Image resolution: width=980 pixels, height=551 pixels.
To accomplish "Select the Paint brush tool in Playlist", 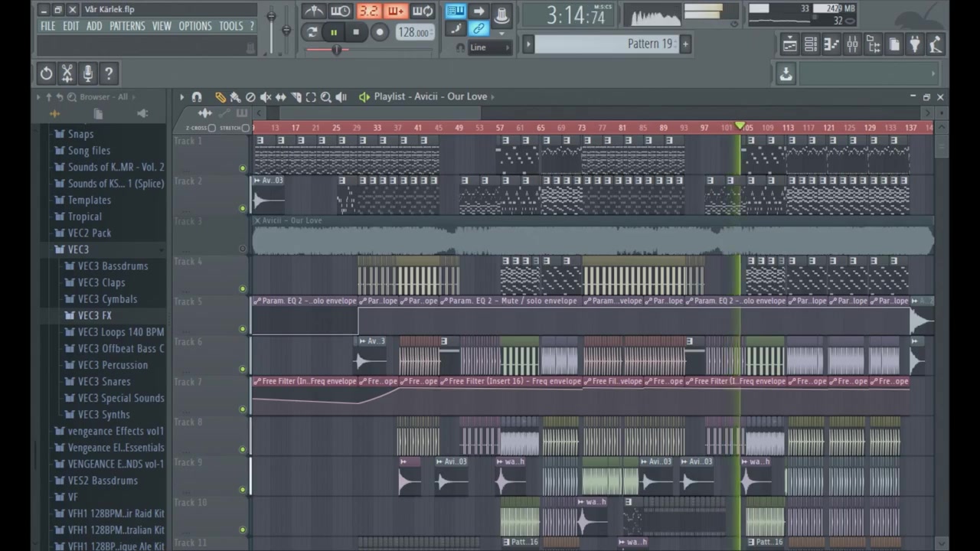I will click(235, 97).
